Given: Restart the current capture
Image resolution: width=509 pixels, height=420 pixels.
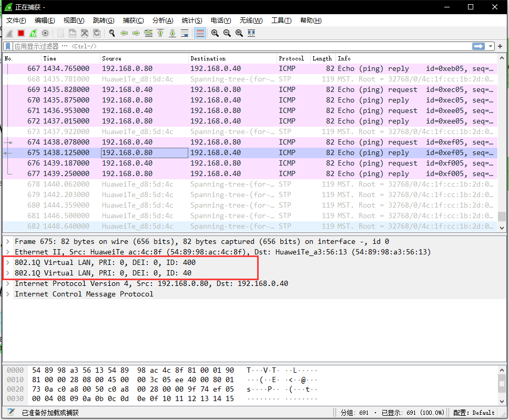Looking at the screenshot, I should coord(33,33).
